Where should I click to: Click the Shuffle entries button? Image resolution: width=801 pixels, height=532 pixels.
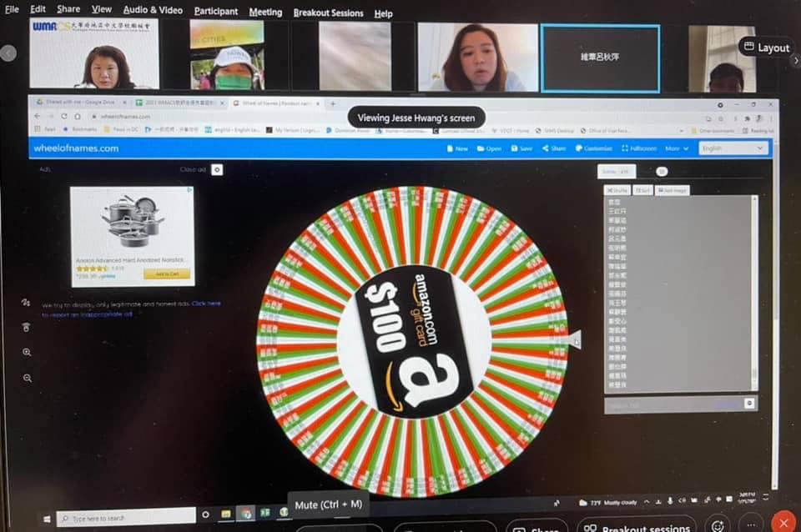point(617,190)
